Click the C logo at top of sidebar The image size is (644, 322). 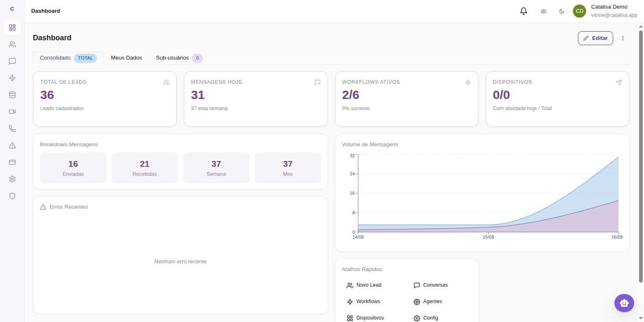click(12, 9)
